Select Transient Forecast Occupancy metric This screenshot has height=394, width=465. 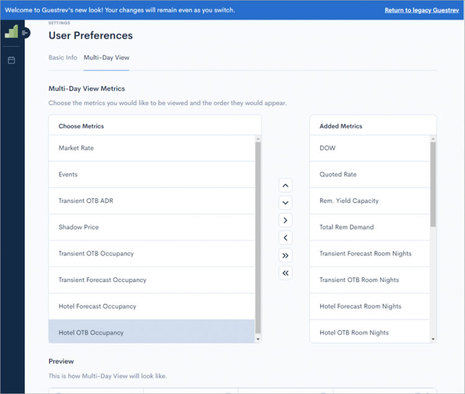[x=152, y=280]
